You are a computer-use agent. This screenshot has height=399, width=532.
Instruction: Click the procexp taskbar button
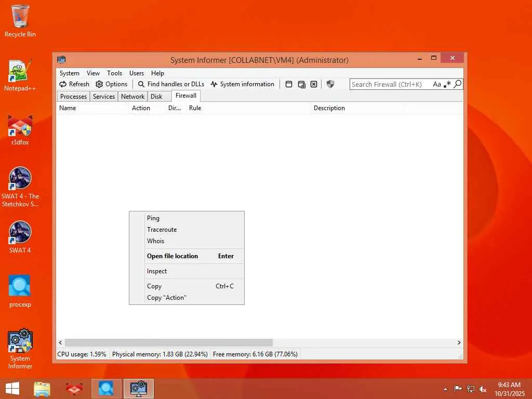pyautogui.click(x=106, y=389)
